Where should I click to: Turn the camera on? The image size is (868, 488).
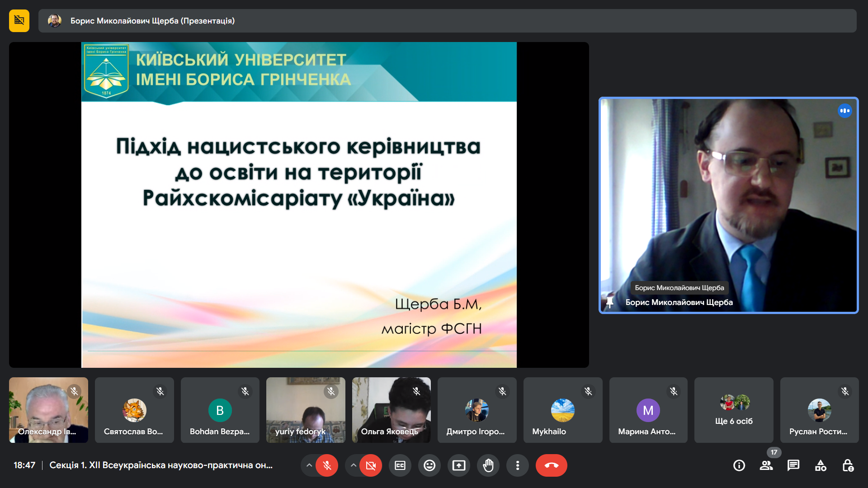(x=371, y=465)
